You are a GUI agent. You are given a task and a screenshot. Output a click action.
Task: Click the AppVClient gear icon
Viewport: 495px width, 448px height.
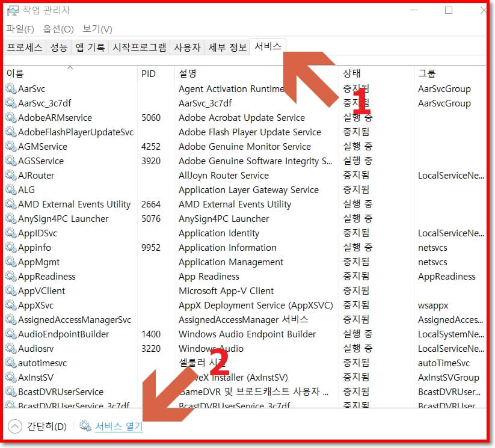[x=11, y=290]
